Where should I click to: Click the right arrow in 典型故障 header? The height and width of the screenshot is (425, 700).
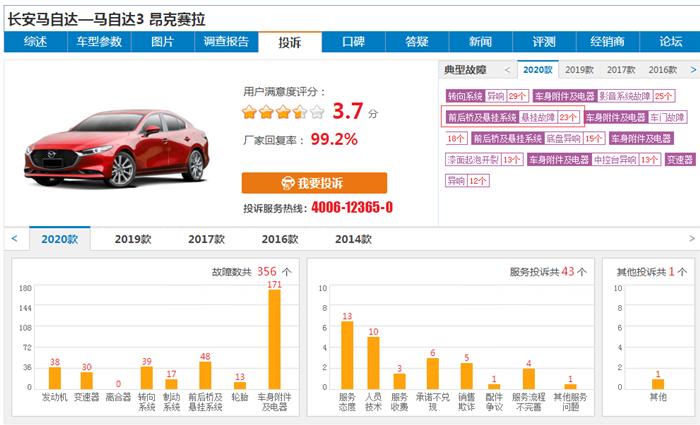coord(693,70)
